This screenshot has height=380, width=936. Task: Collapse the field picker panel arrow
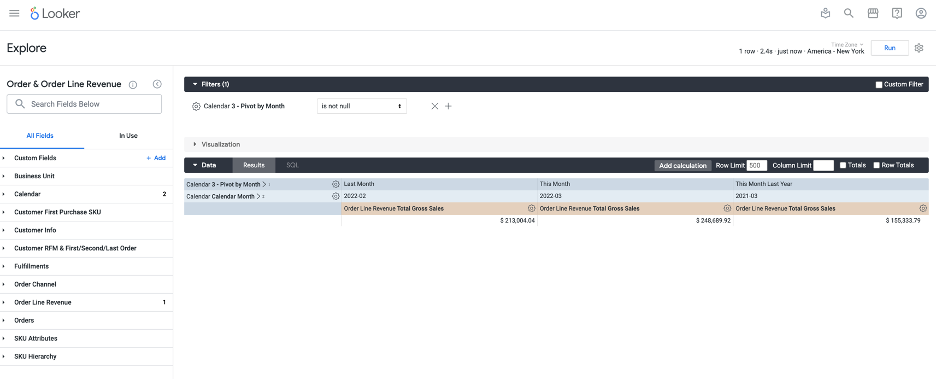click(157, 84)
